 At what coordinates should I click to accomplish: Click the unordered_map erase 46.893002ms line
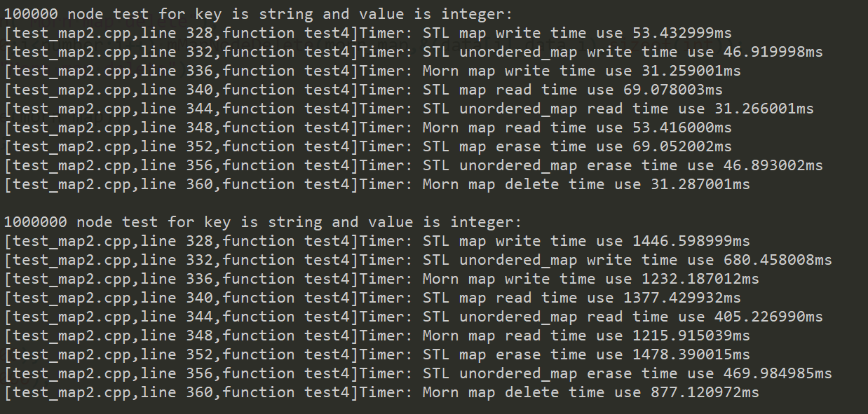tap(414, 165)
